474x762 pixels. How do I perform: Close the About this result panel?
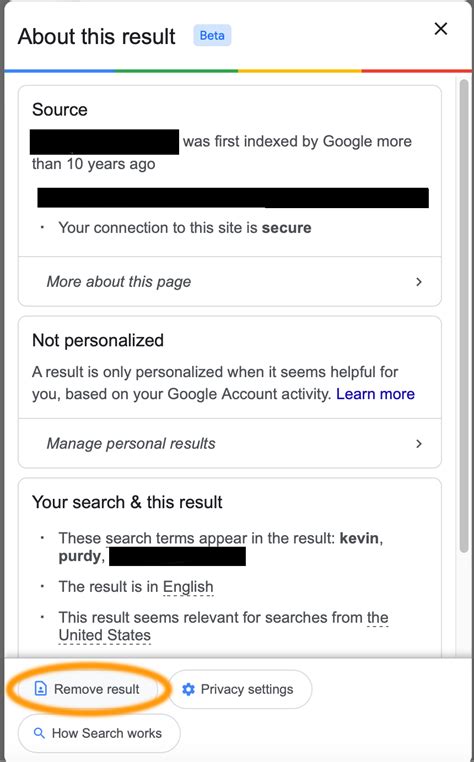click(x=440, y=29)
